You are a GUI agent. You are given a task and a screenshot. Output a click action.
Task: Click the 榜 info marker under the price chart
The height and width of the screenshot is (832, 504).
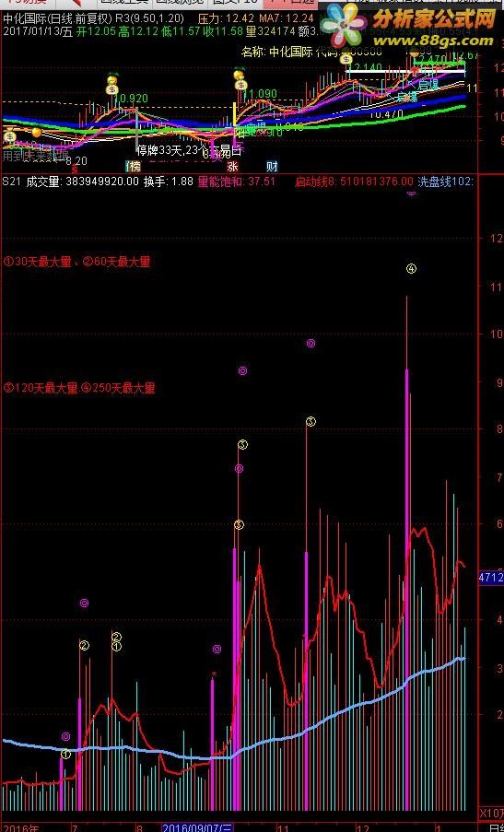coord(134,166)
